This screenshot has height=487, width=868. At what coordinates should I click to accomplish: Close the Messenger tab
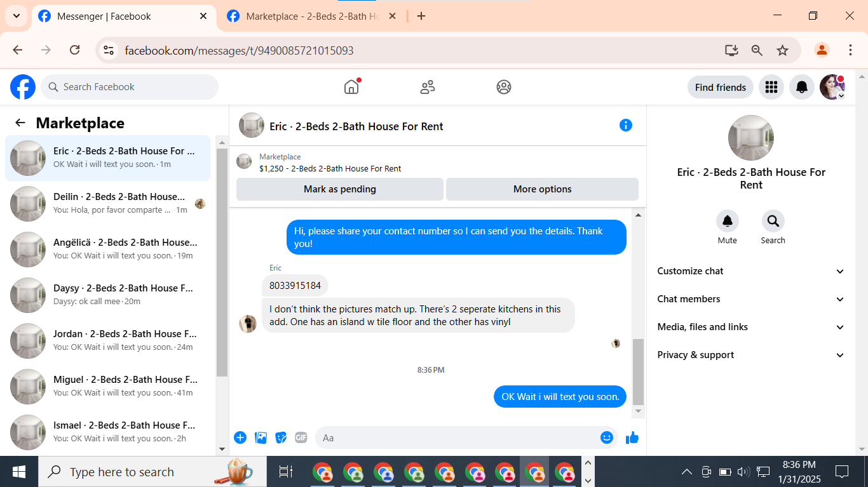203,17
